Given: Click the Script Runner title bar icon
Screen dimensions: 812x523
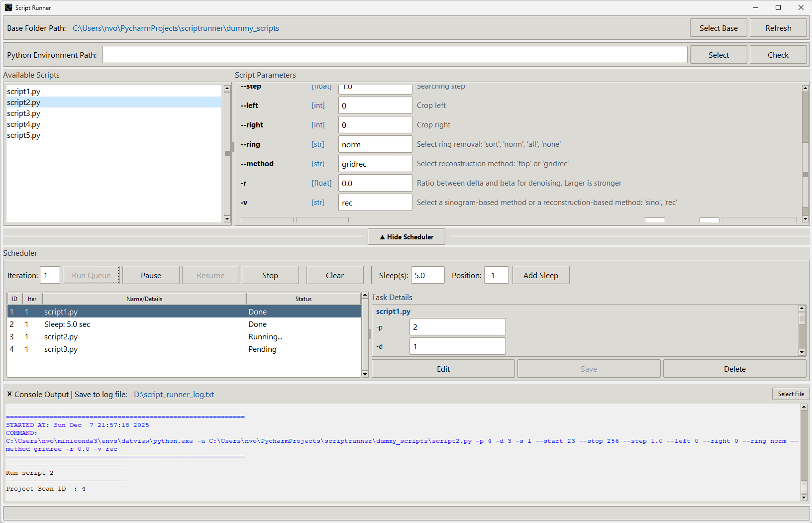Looking at the screenshot, I should pyautogui.click(x=8, y=7).
